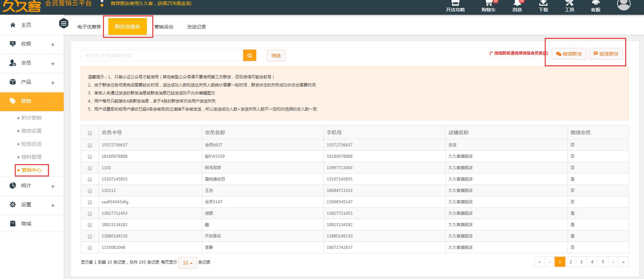Expand the 会员 sidebar section

(x=53, y=64)
